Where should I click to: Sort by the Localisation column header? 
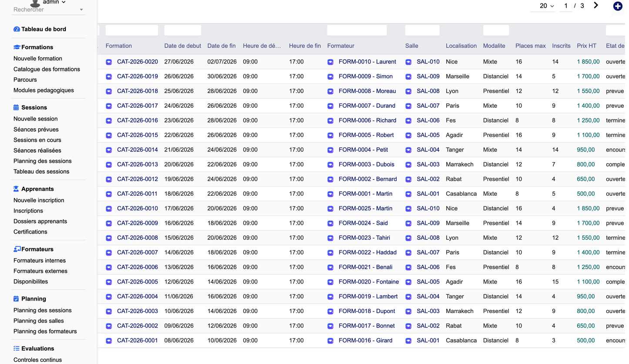461,46
